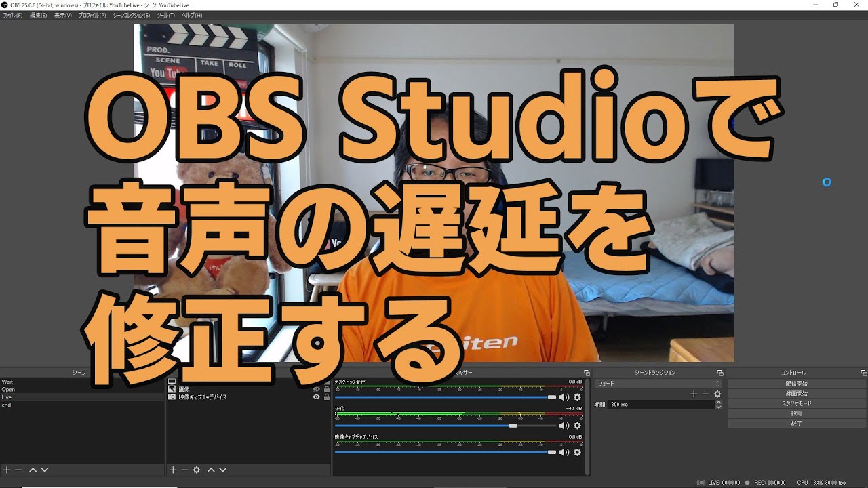Open ツール(T) menu
The width and height of the screenshot is (868, 488).
[x=165, y=15]
